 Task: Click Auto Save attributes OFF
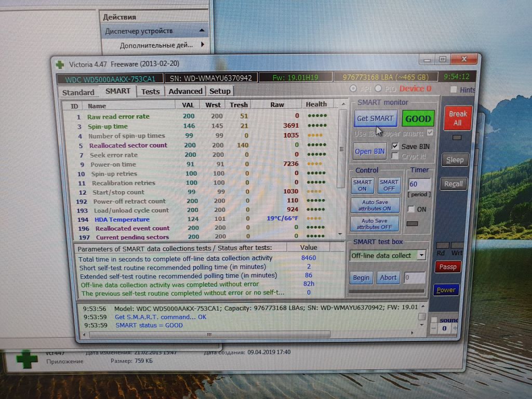click(x=374, y=223)
